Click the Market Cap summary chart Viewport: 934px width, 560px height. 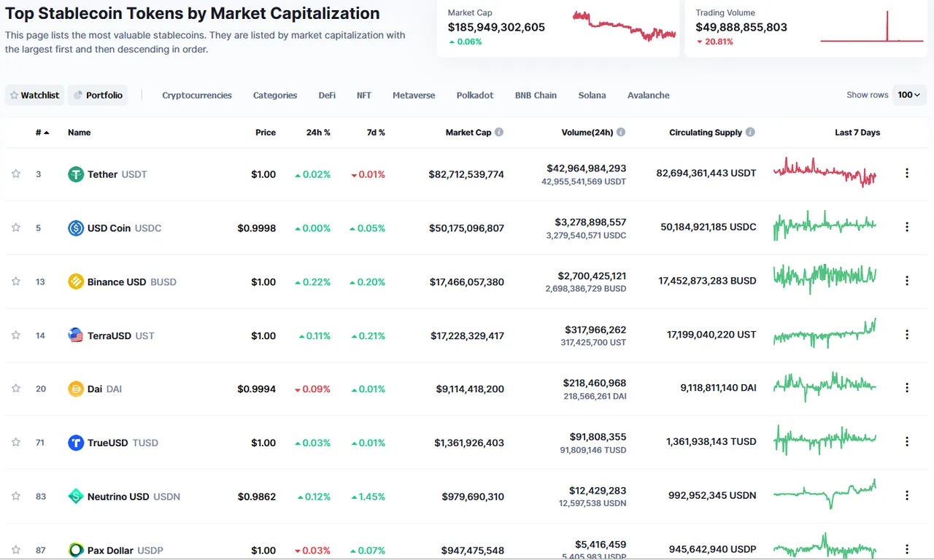click(625, 26)
